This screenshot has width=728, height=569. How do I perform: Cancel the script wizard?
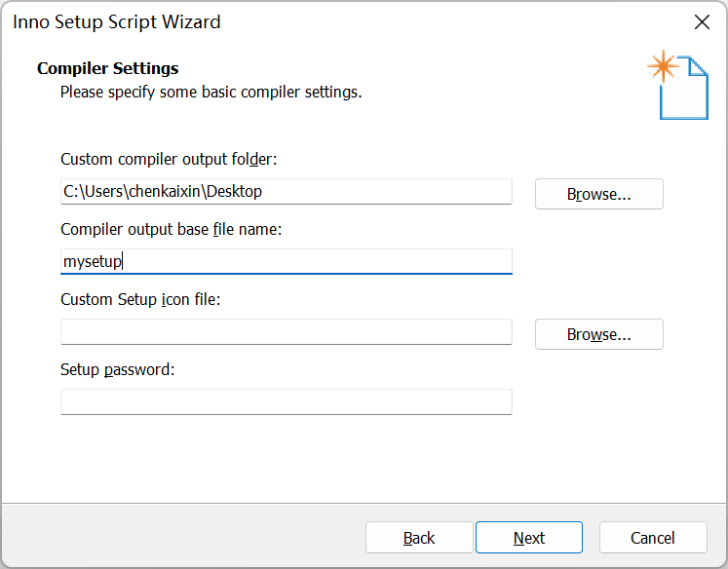[652, 538]
